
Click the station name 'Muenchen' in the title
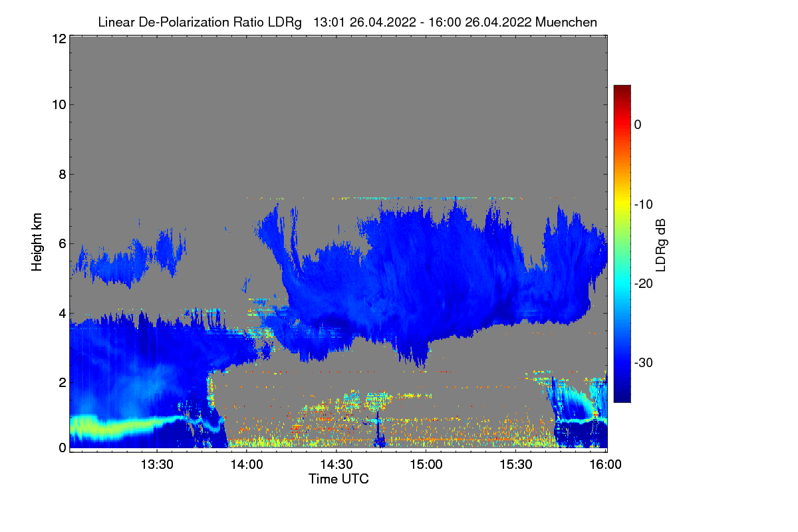(567, 22)
